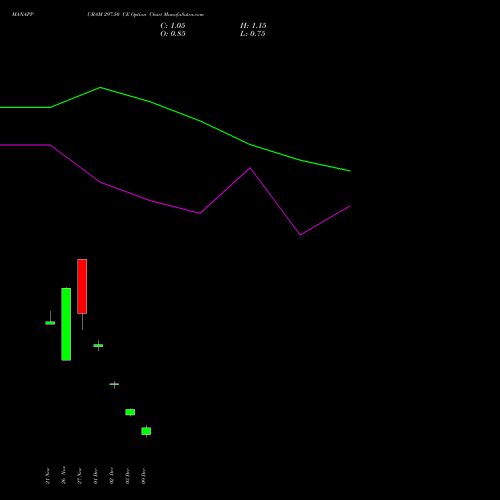
Task: Click the "27 Nov" date label
Action: [80, 476]
